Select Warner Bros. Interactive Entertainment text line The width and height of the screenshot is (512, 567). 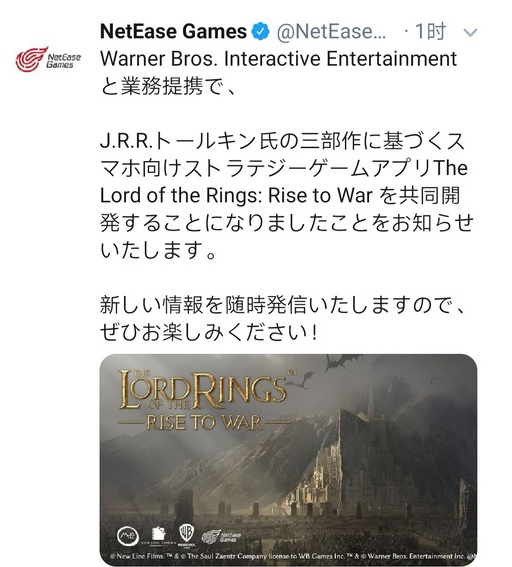point(278,59)
